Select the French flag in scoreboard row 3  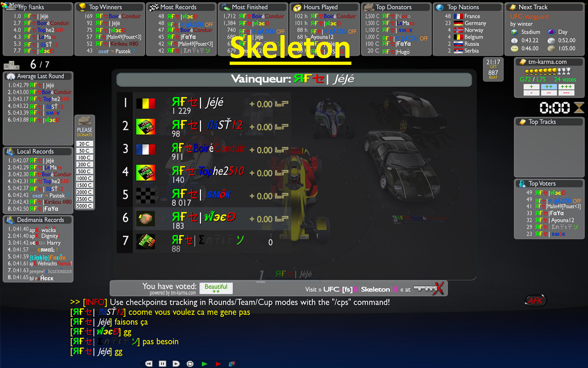pyautogui.click(x=145, y=149)
